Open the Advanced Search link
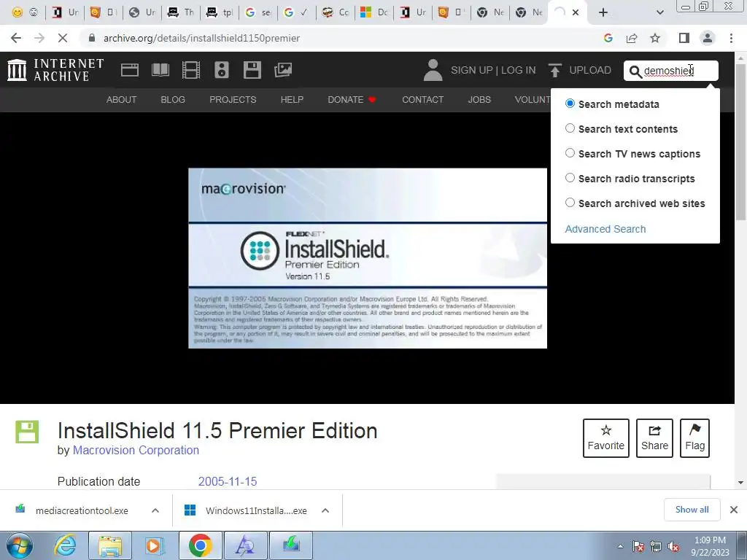 [x=605, y=229]
